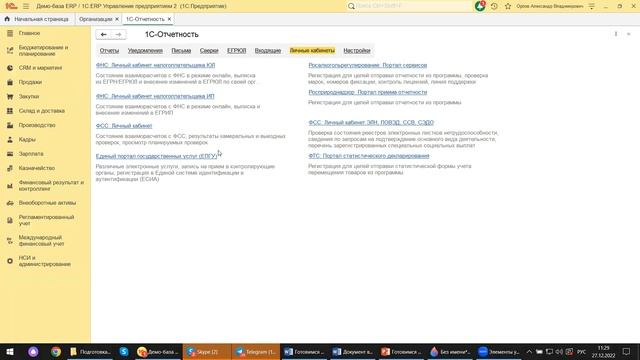The height and width of the screenshot is (360, 640).
Task: Switch to Skype window in taskbar
Action: pos(207,351)
